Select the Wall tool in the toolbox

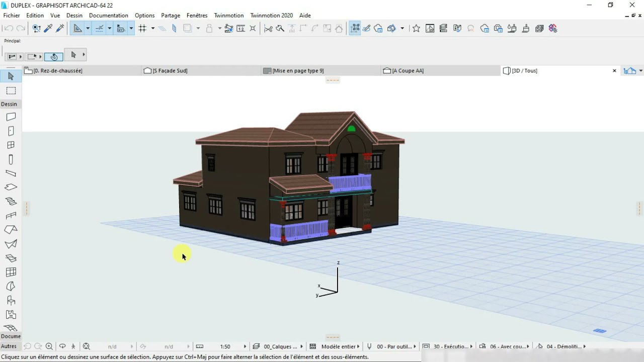point(11,117)
